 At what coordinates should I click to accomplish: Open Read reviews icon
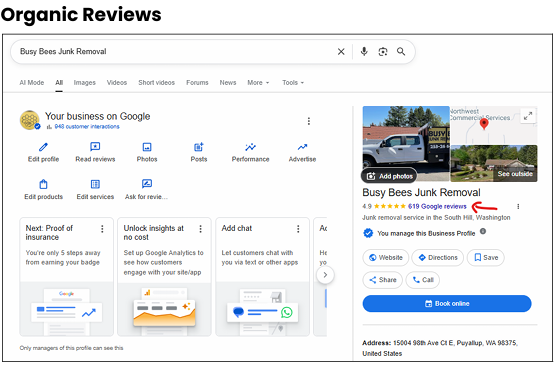click(x=95, y=147)
